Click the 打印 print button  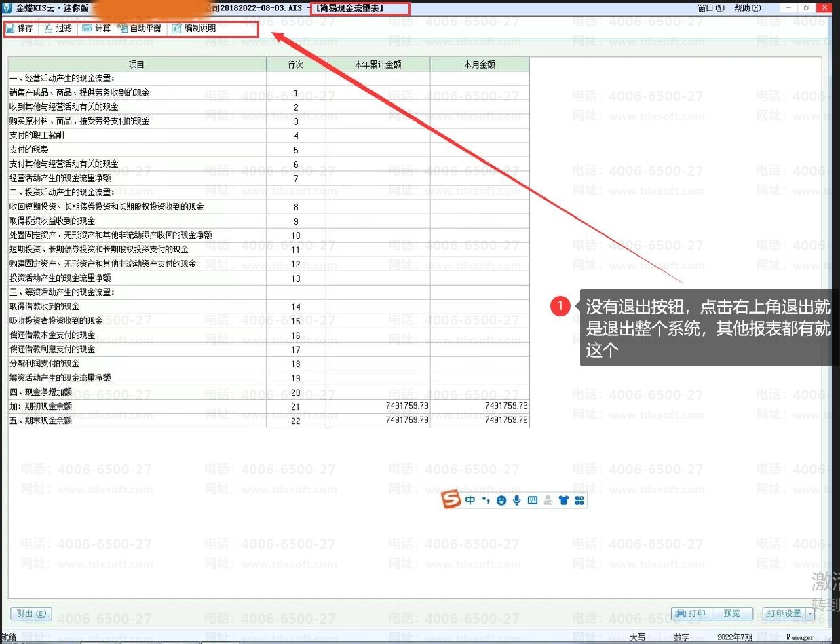[x=691, y=613]
